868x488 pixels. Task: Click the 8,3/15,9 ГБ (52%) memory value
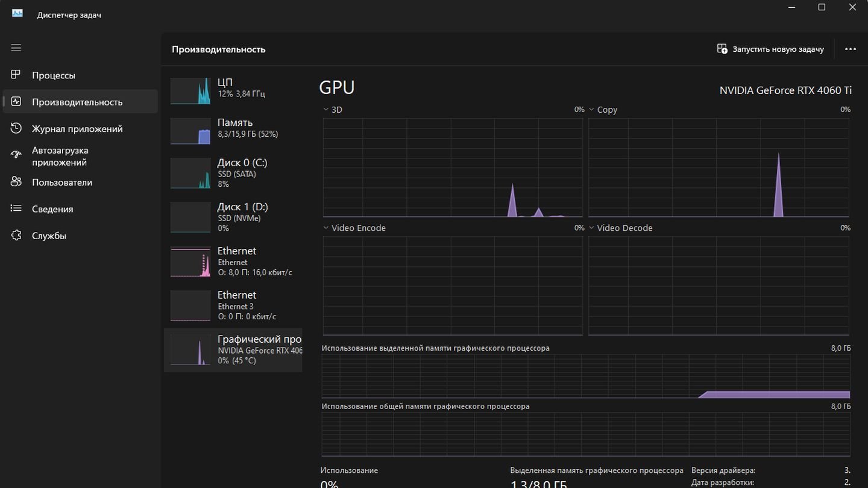248,134
